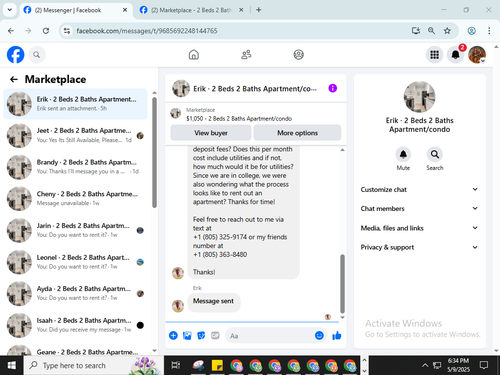Open the Cheny conversation in the list
This screenshot has height=375, width=500.
[75, 199]
